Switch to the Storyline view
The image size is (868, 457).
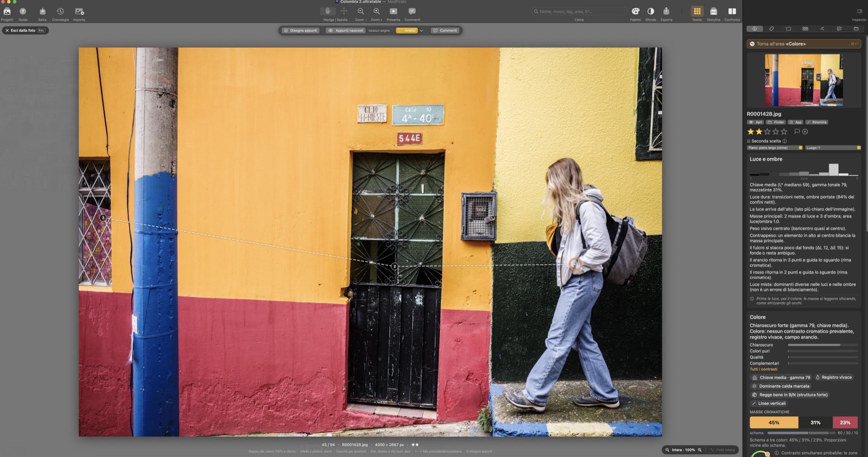[713, 12]
